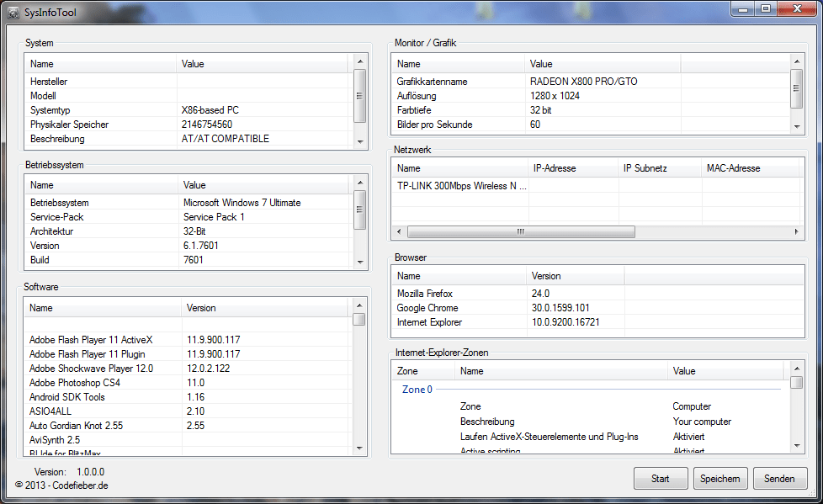Select the Physikaler Speicher row
The width and height of the screenshot is (823, 504).
coord(189,125)
